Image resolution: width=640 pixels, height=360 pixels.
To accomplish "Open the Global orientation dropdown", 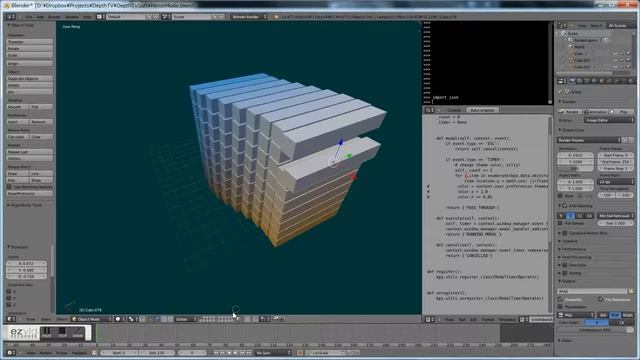I will [186, 319].
